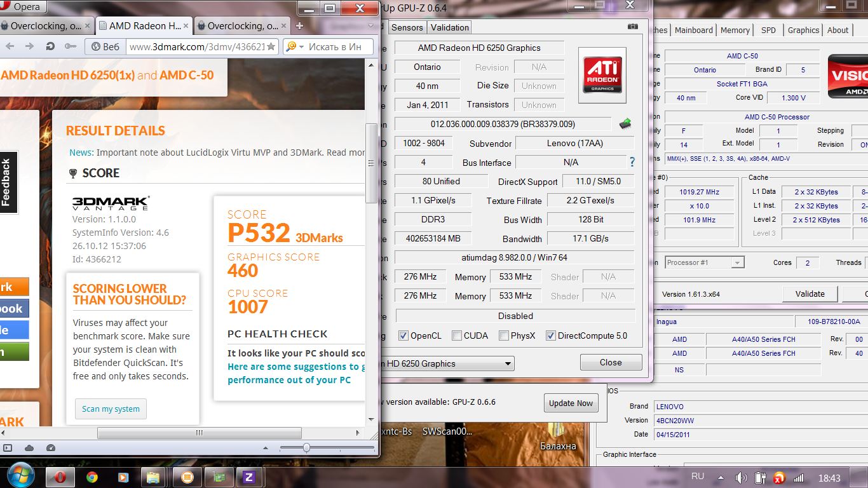Image resolution: width=868 pixels, height=488 pixels.
Task: Click orange round app taskbar icon
Action: tap(187, 477)
